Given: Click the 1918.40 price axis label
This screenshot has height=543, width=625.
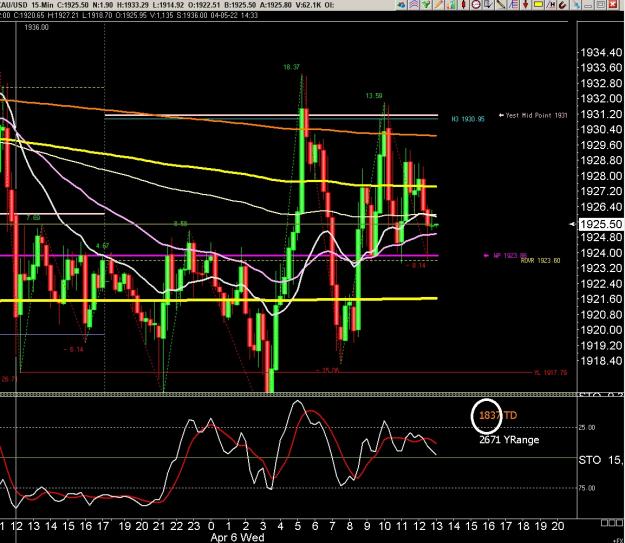Looking at the screenshot, I should coord(601,361).
